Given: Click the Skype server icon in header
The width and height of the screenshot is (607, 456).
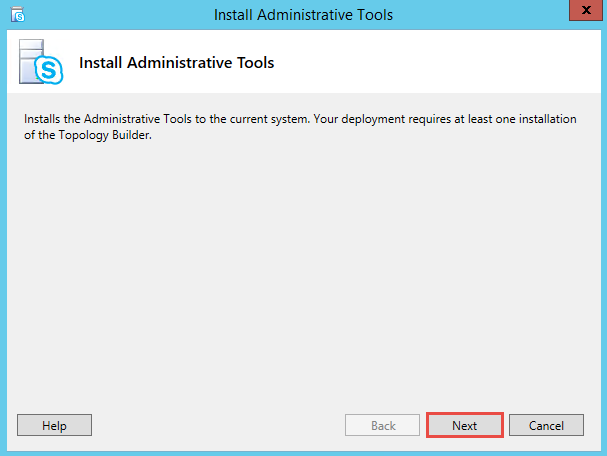Looking at the screenshot, I should point(40,63).
